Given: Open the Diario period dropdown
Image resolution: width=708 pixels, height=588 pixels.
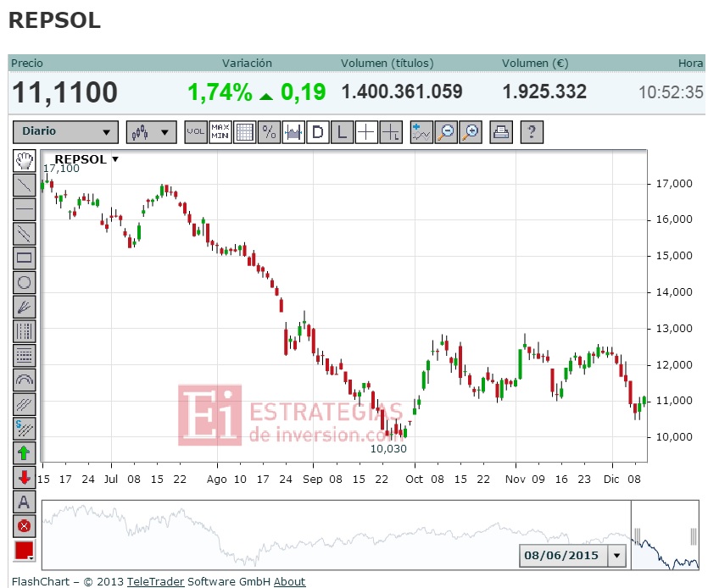Looking at the screenshot, I should tap(65, 132).
